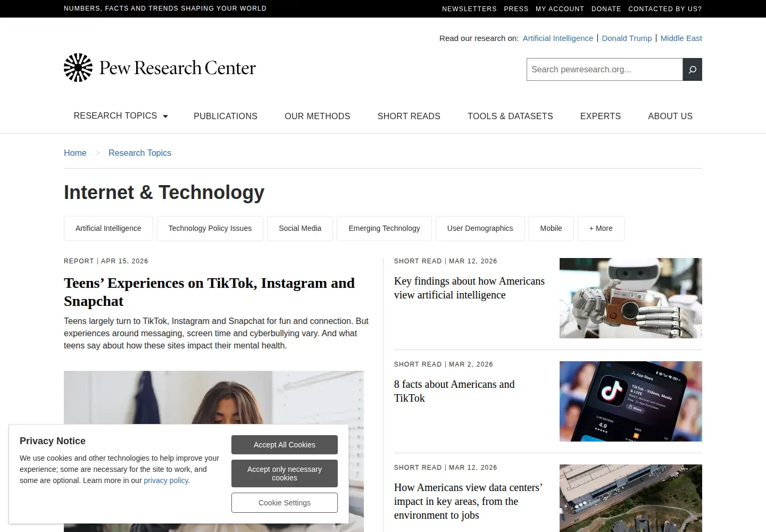Open the Publications menu item

pos(226,116)
